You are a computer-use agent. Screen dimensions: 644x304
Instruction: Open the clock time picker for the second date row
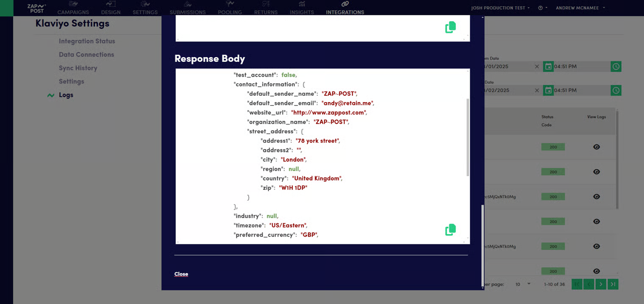pos(616,90)
